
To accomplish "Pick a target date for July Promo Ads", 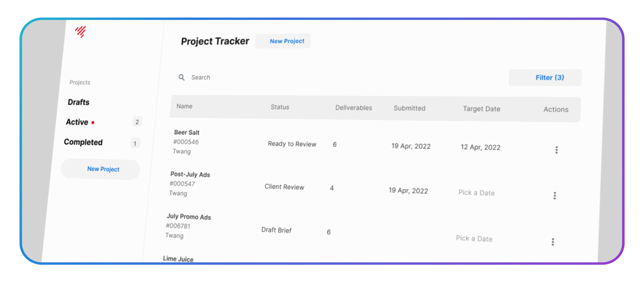I will pyautogui.click(x=474, y=239).
